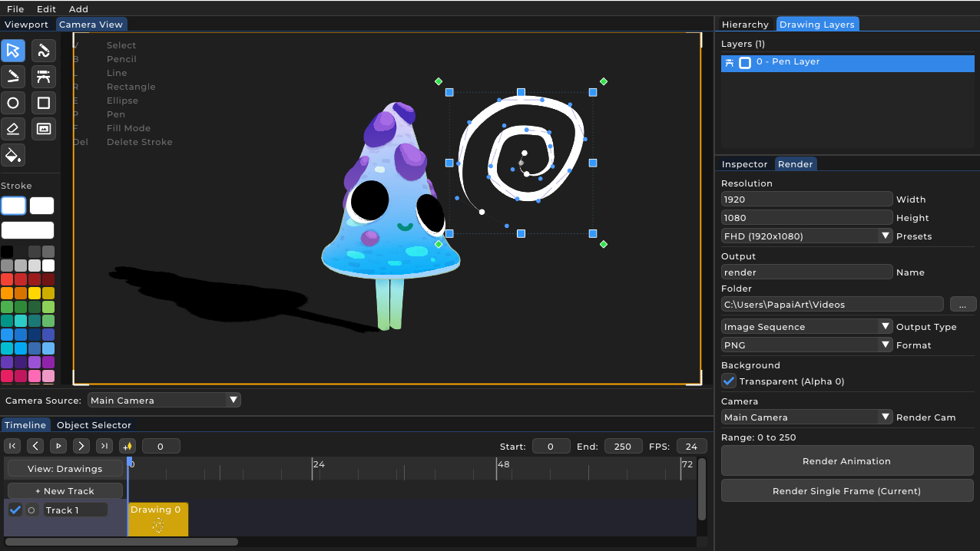Choose the Line tool
The height and width of the screenshot is (551, 980).
click(x=13, y=77)
